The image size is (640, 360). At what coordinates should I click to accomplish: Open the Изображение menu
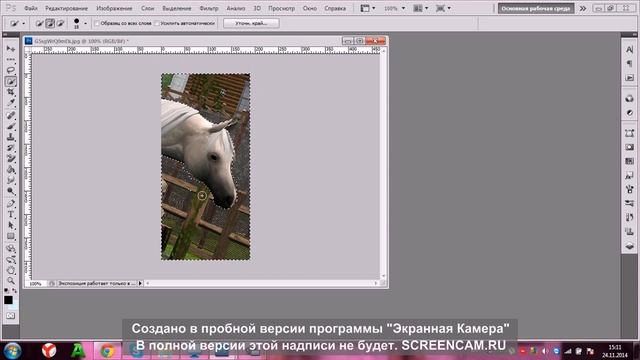coord(114,8)
